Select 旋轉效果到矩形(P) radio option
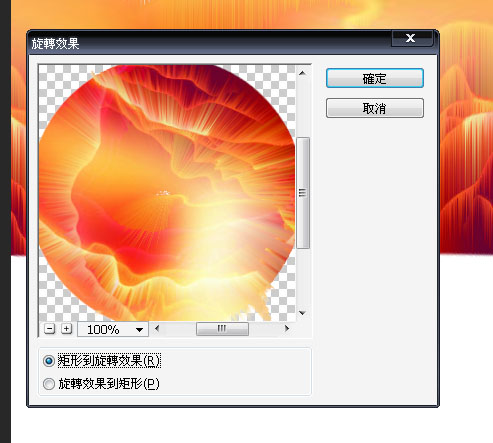 coord(49,384)
